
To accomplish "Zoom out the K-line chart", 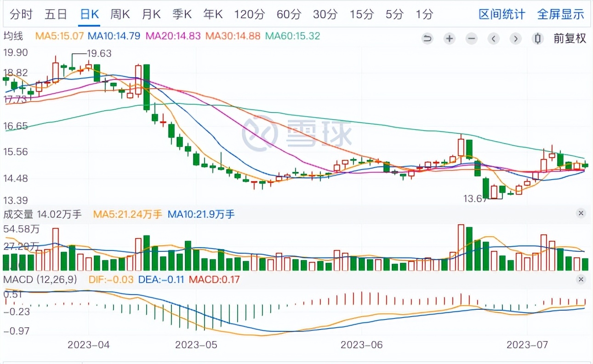I will pyautogui.click(x=471, y=39).
